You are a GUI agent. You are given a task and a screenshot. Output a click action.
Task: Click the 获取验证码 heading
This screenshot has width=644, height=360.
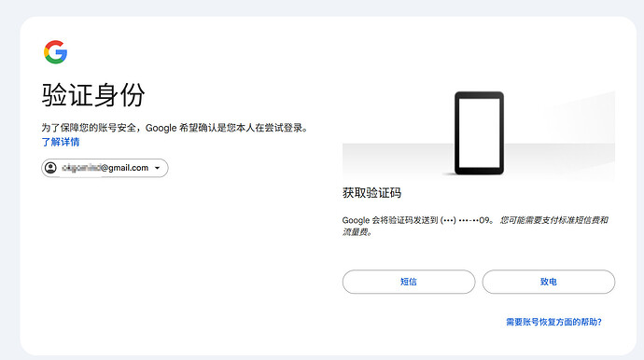(371, 193)
